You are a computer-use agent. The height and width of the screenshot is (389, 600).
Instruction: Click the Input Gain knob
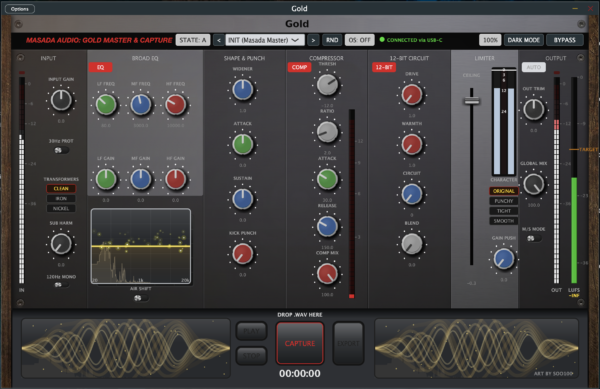click(61, 100)
